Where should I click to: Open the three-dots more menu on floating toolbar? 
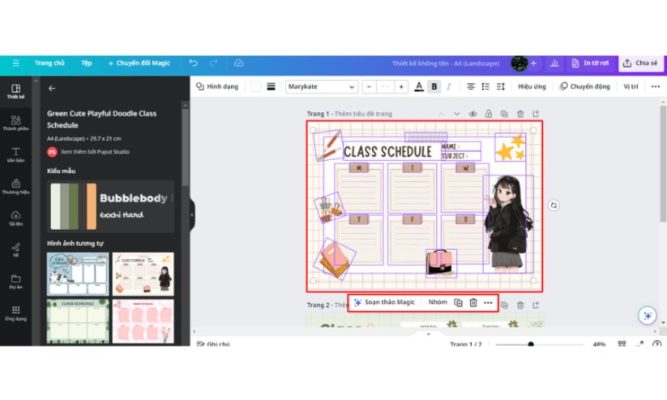488,302
